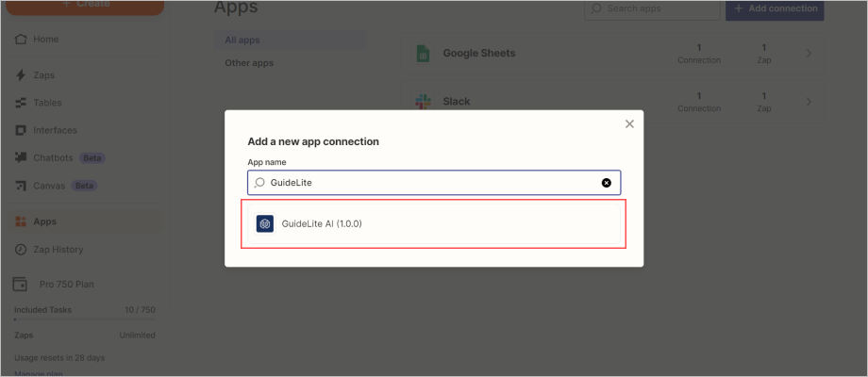
Task: Click the Included Tasks progress bar
Action: coord(85,320)
